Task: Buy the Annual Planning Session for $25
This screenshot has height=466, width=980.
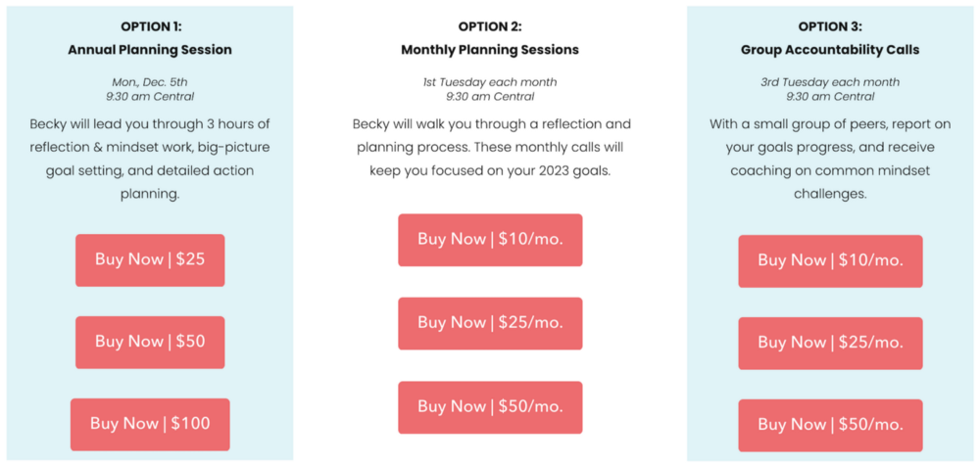Action: (150, 259)
